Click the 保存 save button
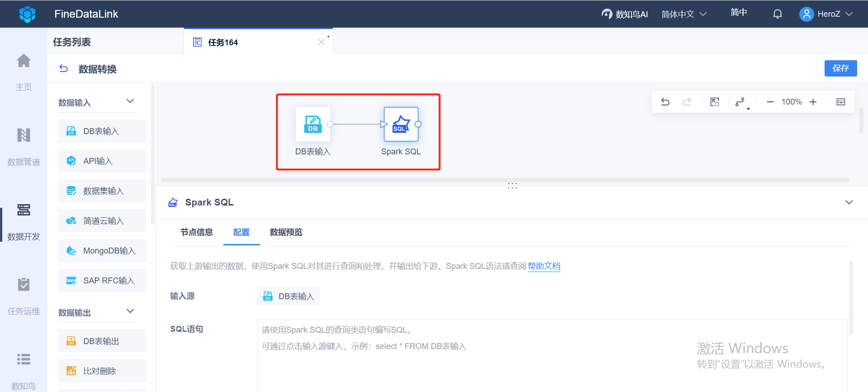 pyautogui.click(x=840, y=68)
